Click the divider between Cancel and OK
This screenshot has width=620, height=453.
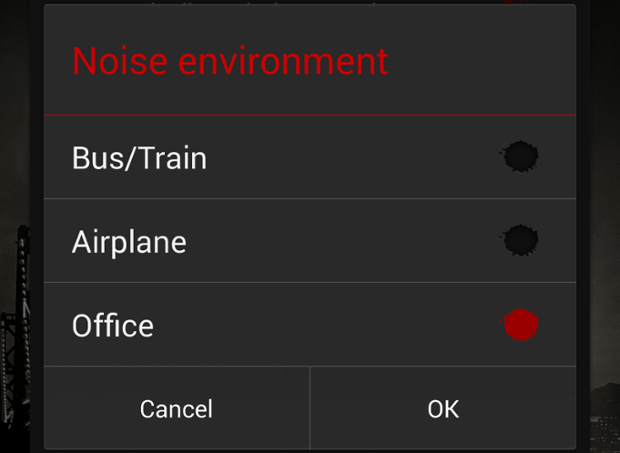(x=310, y=408)
